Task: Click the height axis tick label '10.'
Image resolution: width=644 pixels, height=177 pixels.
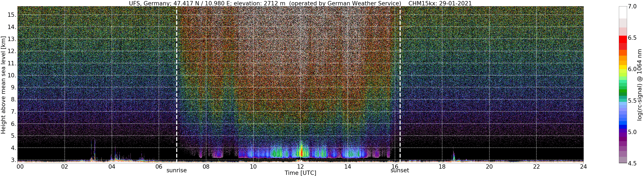Action: click(x=12, y=75)
